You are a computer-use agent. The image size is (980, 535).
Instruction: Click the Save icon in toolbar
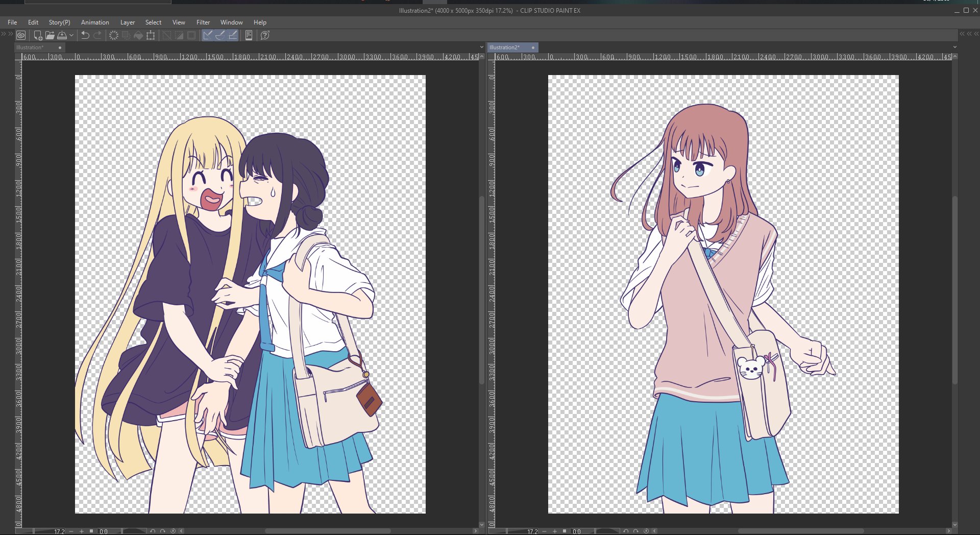tap(62, 35)
